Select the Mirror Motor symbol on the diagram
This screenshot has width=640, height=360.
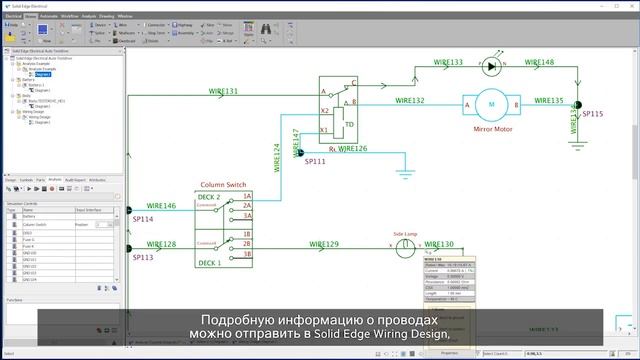491,105
